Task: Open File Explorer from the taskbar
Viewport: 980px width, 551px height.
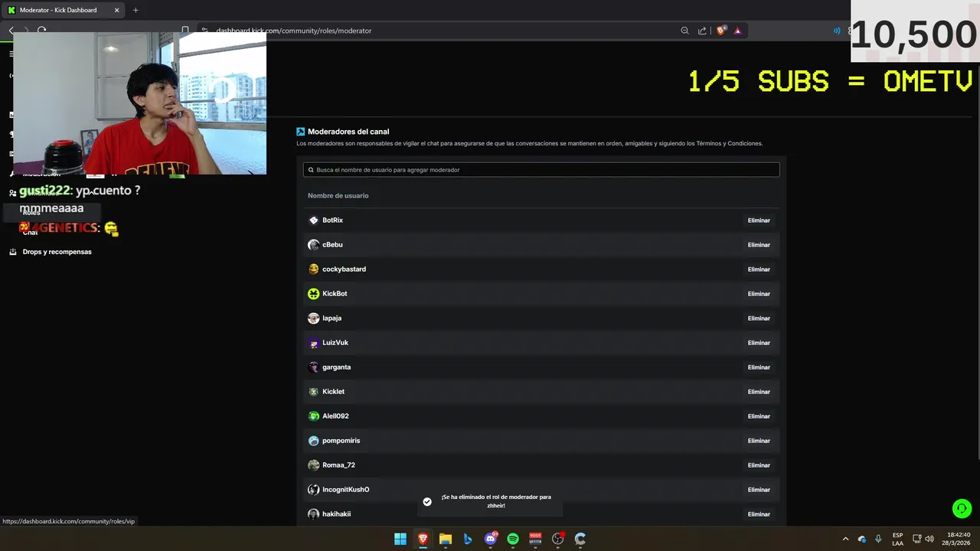Action: tap(446, 539)
